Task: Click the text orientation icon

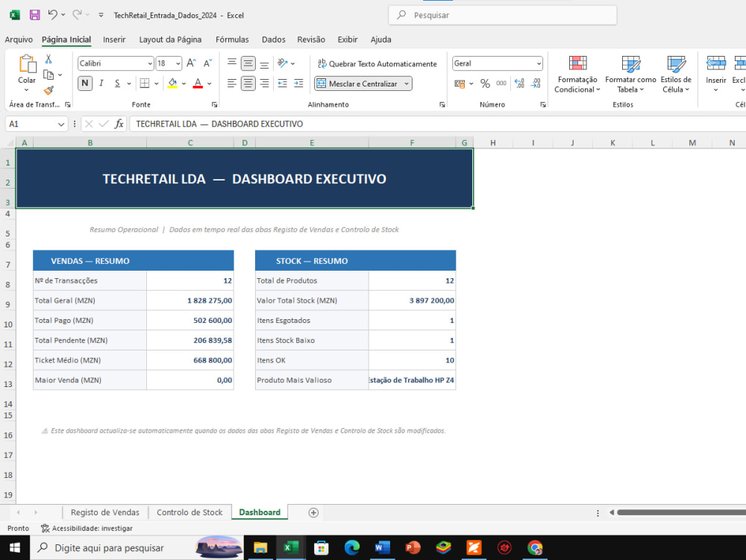Action: tap(283, 63)
